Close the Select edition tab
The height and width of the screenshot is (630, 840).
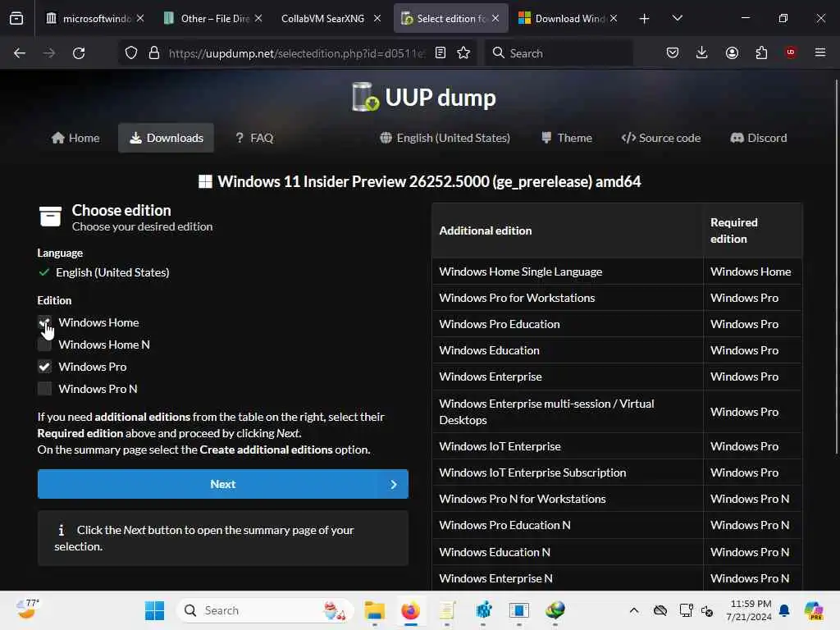point(495,18)
